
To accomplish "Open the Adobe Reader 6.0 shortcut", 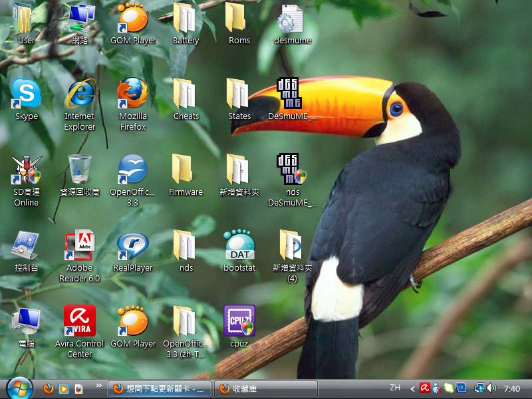I will [80, 245].
